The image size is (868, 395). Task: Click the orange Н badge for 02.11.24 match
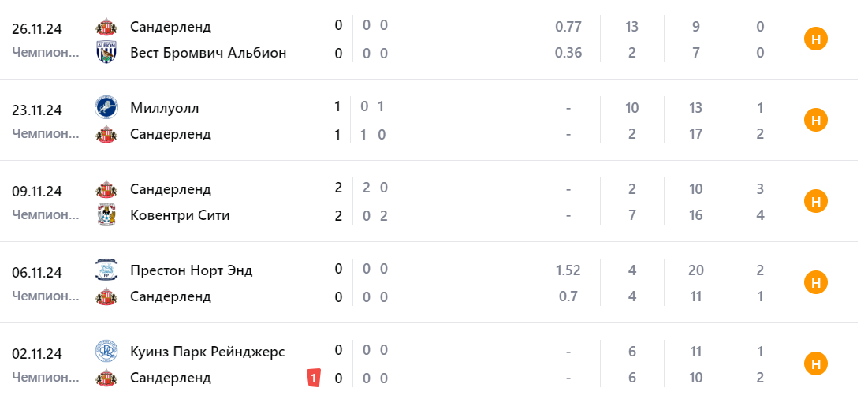pos(815,364)
